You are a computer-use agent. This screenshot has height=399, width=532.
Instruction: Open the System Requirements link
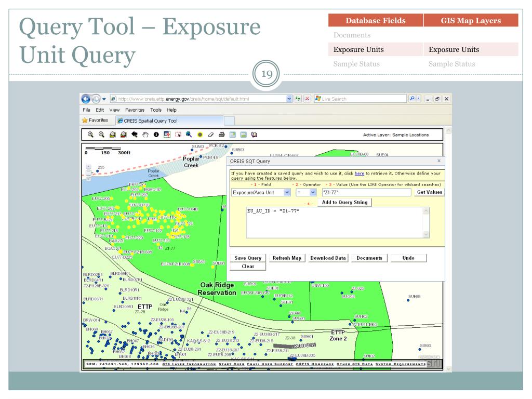coord(401,364)
